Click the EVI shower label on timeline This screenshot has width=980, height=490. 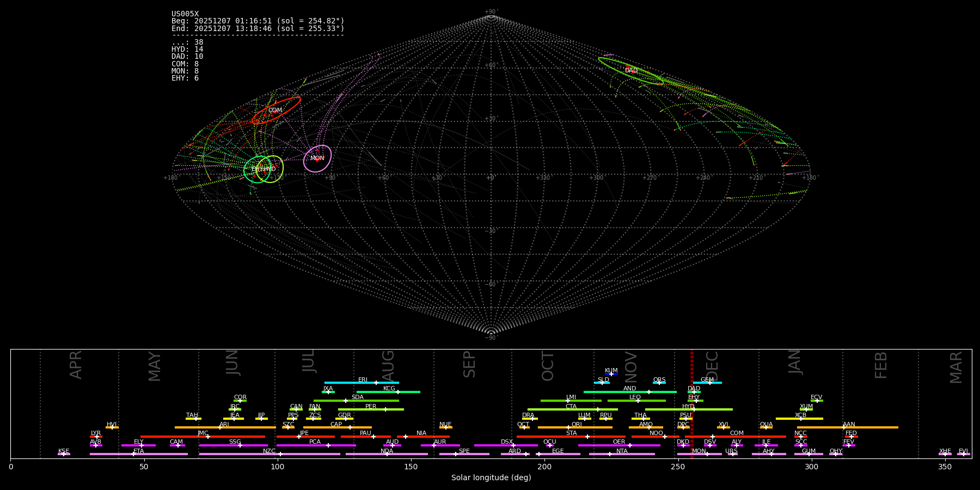(x=963, y=451)
